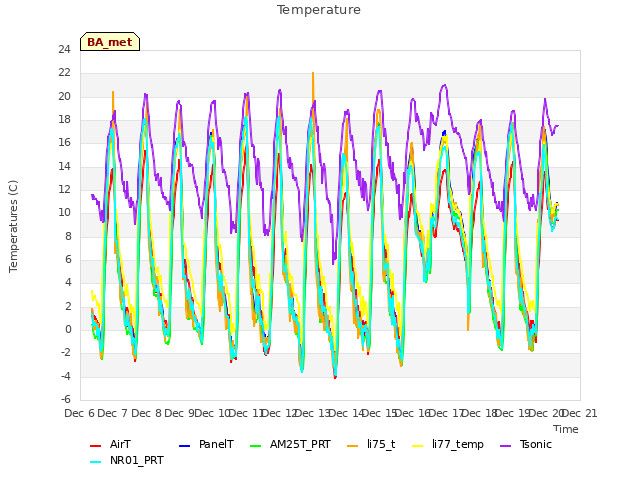The height and width of the screenshot is (480, 640).
Task: Click the 10 y-axis tick label
Action: (x=64, y=213)
